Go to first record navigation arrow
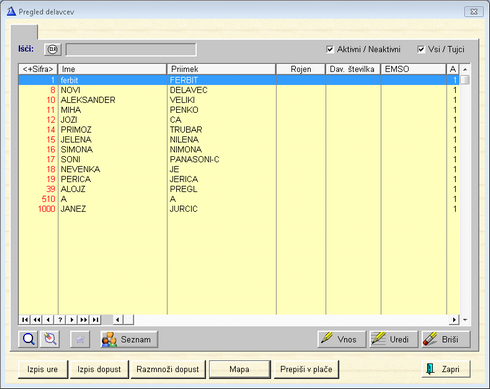 coord(24,320)
